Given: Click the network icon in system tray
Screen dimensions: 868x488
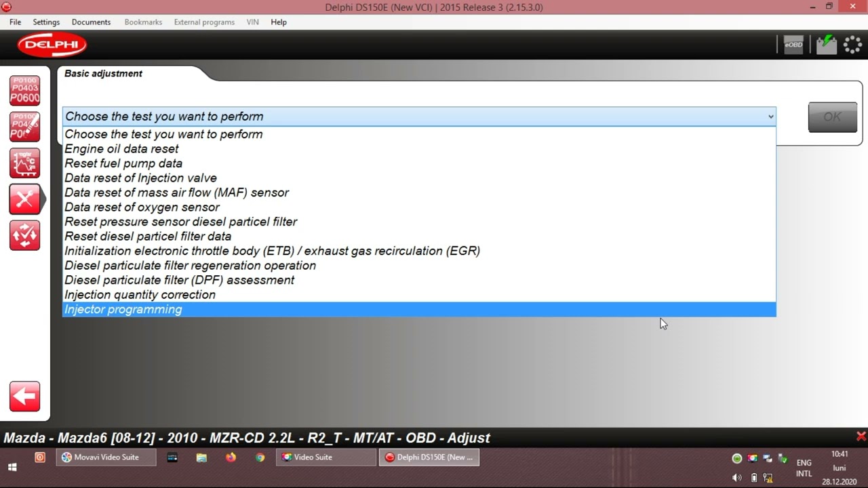Looking at the screenshot, I should pyautogui.click(x=768, y=477).
